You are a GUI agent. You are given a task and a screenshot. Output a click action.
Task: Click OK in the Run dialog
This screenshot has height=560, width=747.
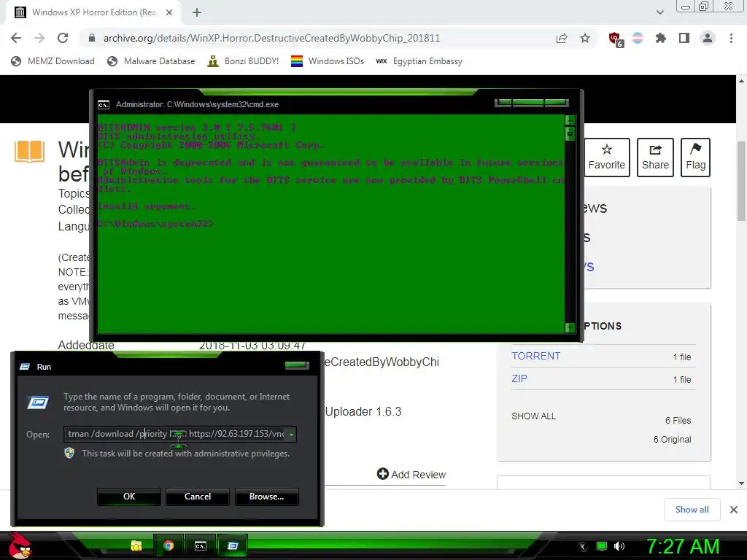click(128, 496)
